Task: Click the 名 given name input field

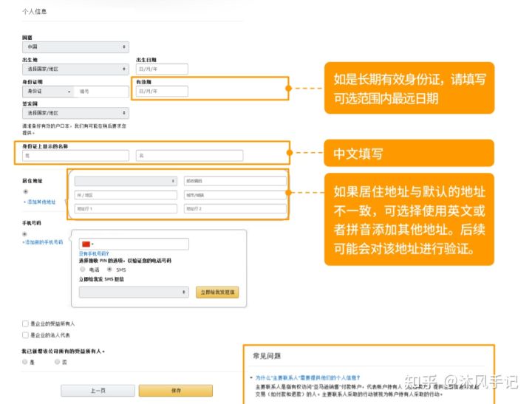Action: coord(189,156)
